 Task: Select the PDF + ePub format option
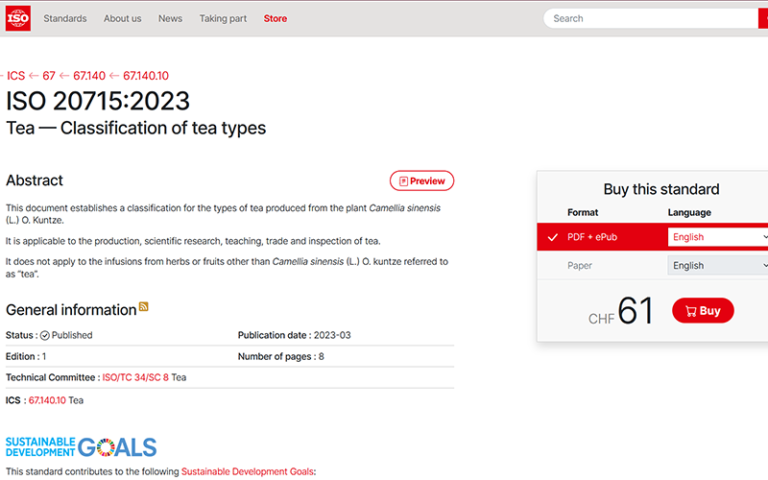[592, 237]
